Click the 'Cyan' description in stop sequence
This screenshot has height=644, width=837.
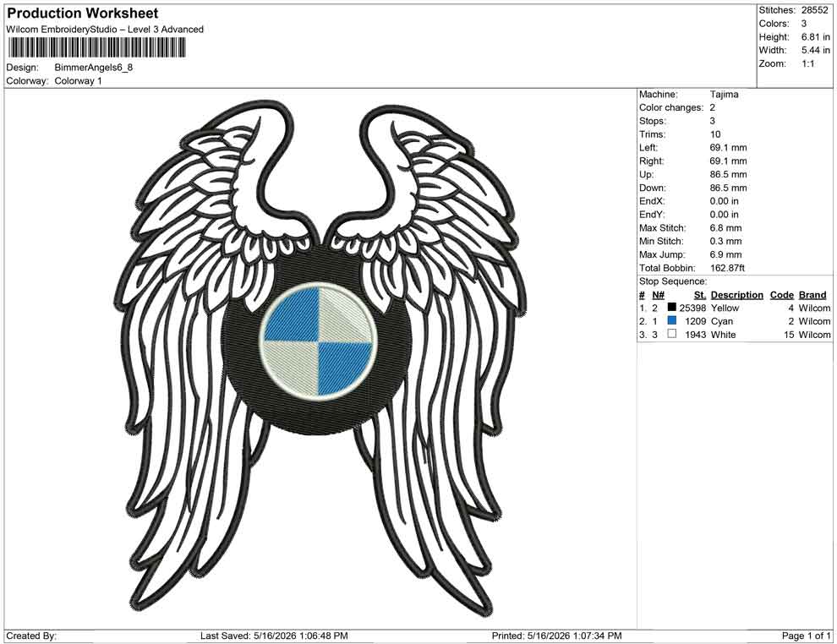(722, 321)
